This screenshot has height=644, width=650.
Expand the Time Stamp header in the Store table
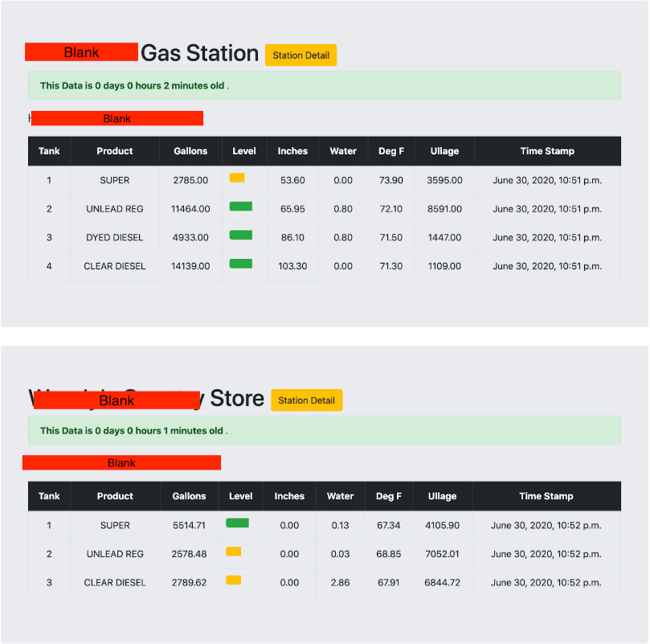[x=546, y=496]
